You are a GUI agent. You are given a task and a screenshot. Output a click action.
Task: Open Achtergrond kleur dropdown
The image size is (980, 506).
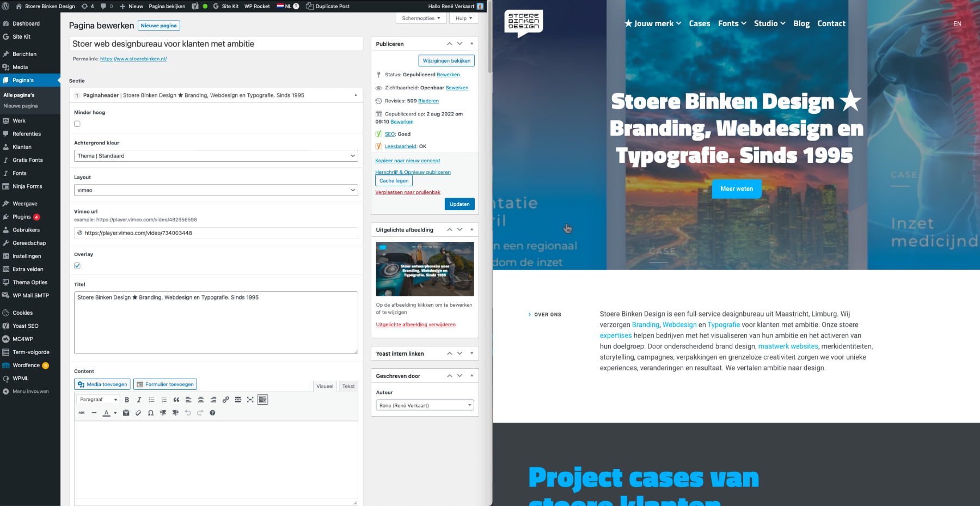216,156
